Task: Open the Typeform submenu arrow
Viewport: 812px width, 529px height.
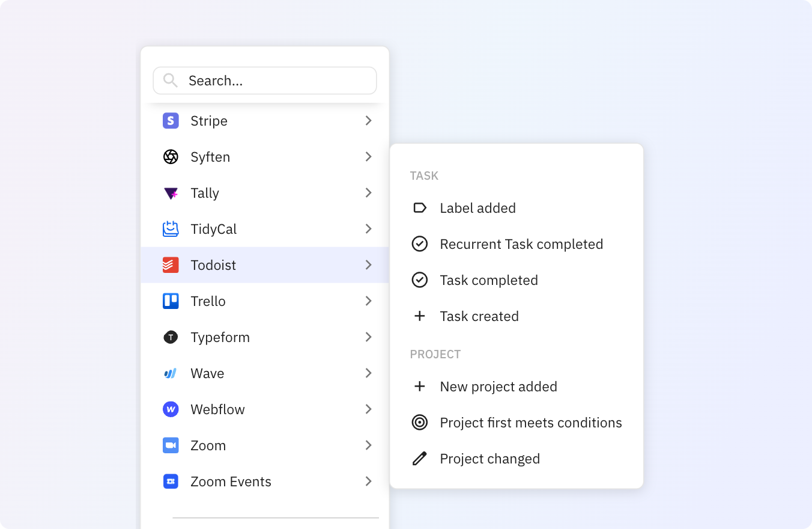Action: pyautogui.click(x=368, y=337)
